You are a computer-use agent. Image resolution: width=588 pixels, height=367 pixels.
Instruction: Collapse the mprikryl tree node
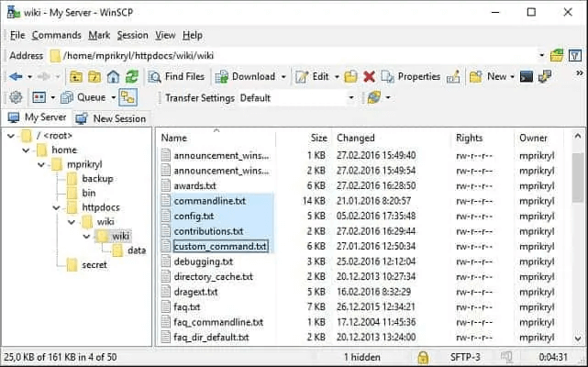41,164
